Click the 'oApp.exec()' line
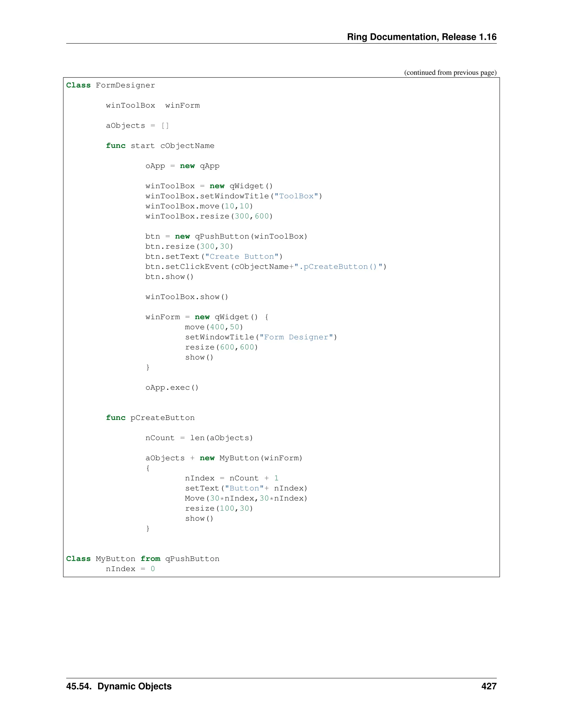 point(172,387)
